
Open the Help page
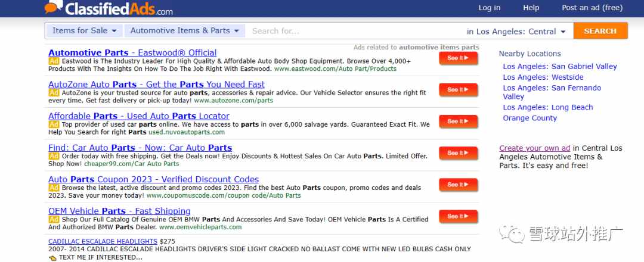pyautogui.click(x=531, y=8)
